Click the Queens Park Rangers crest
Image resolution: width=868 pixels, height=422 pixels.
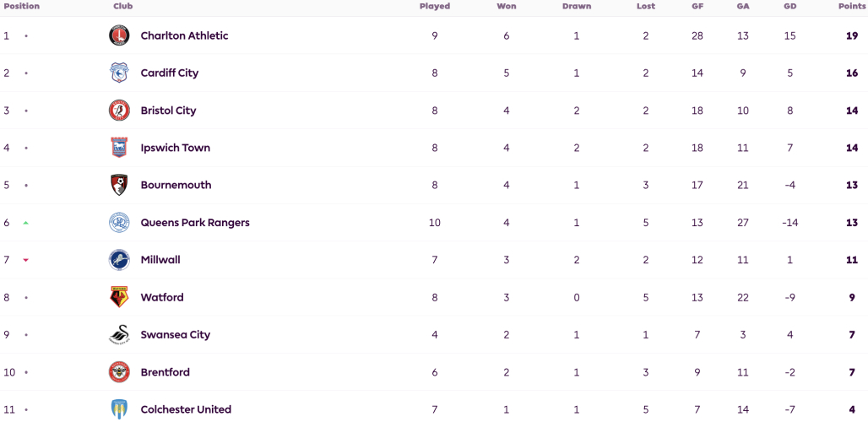[119, 223]
